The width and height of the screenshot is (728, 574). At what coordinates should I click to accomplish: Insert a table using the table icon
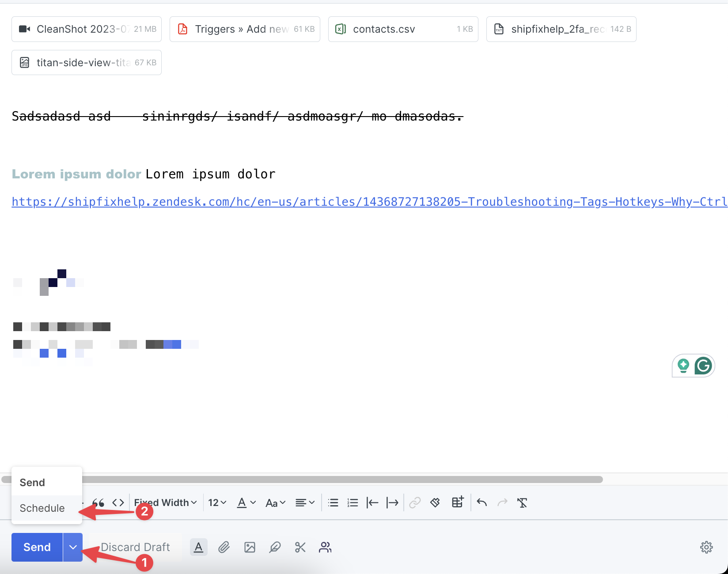tap(458, 502)
